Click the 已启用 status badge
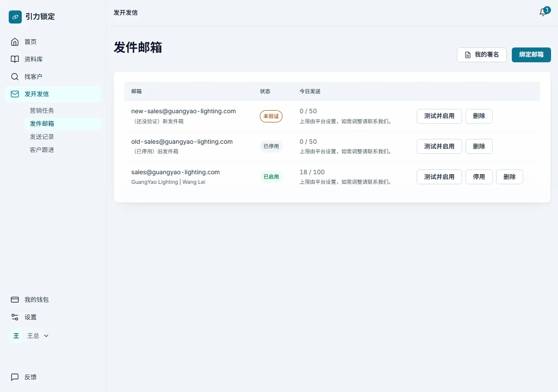 [271, 177]
